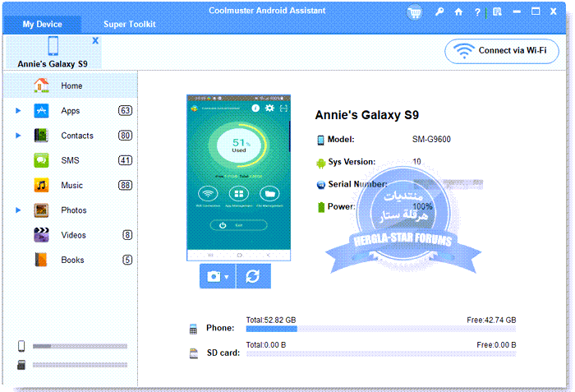
Task: Switch to Super Toolkit tab
Action: [130, 24]
